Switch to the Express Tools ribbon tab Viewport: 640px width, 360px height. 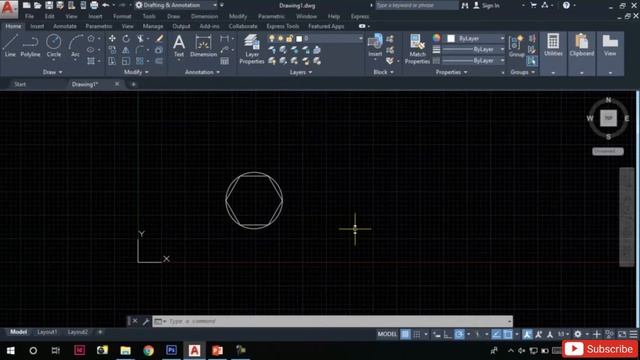[282, 26]
